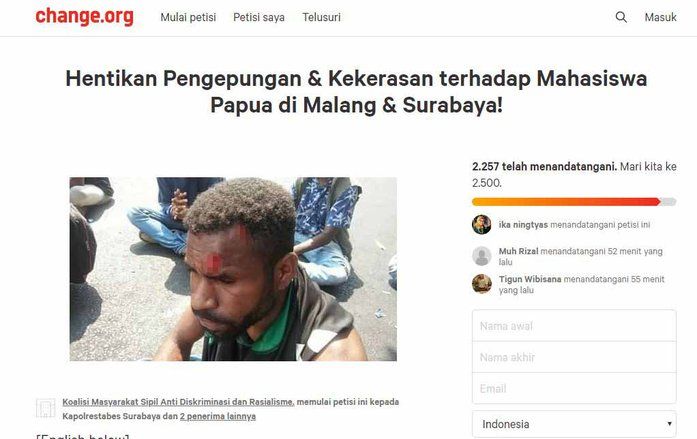Image resolution: width=697 pixels, height=439 pixels.
Task: Click Tigun Wibisana profile avatar
Action: pos(481,284)
